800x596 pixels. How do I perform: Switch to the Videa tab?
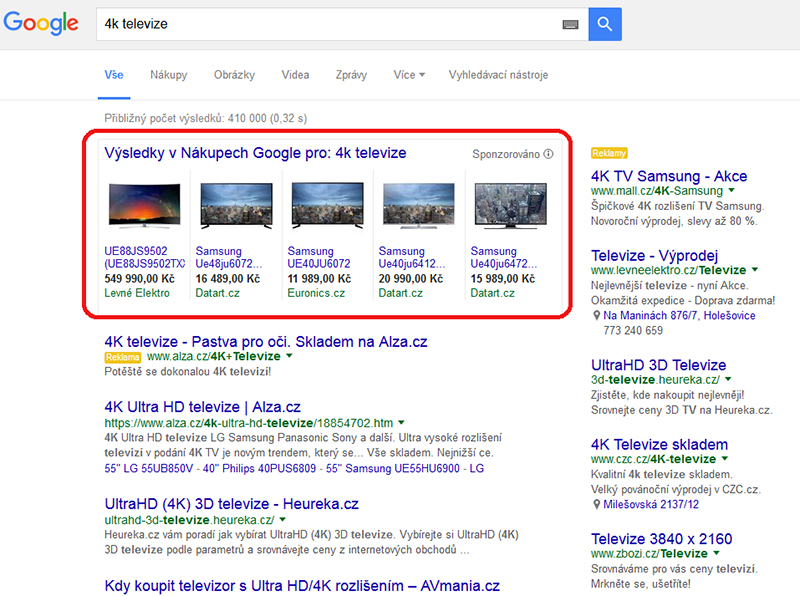coord(295,75)
